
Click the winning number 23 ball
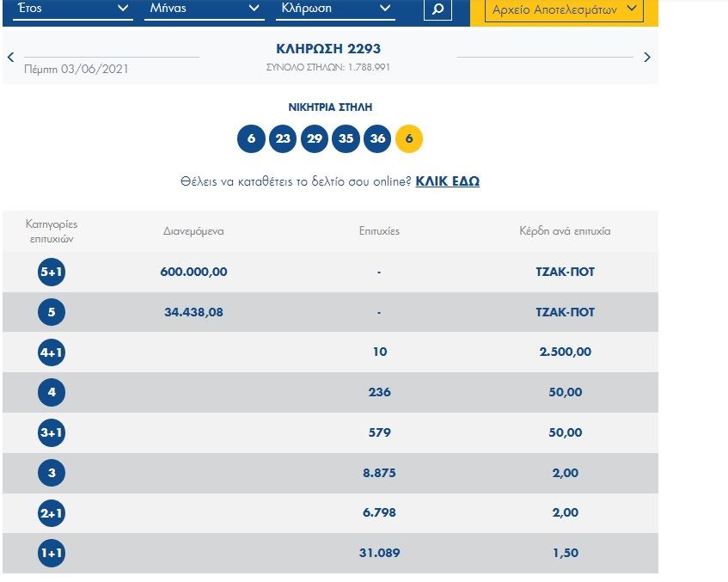pos(283,138)
